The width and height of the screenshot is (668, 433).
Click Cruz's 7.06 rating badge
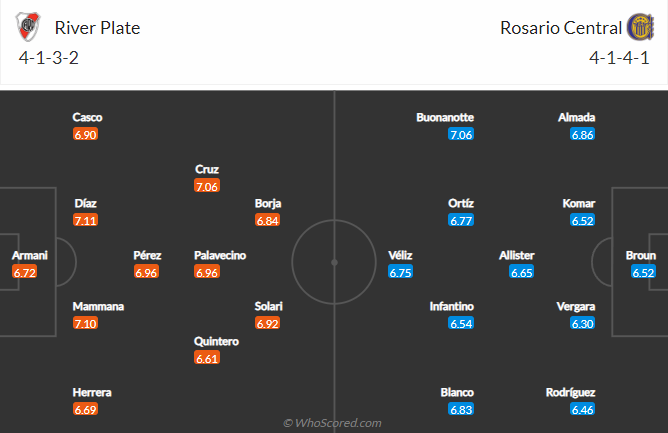click(x=207, y=186)
